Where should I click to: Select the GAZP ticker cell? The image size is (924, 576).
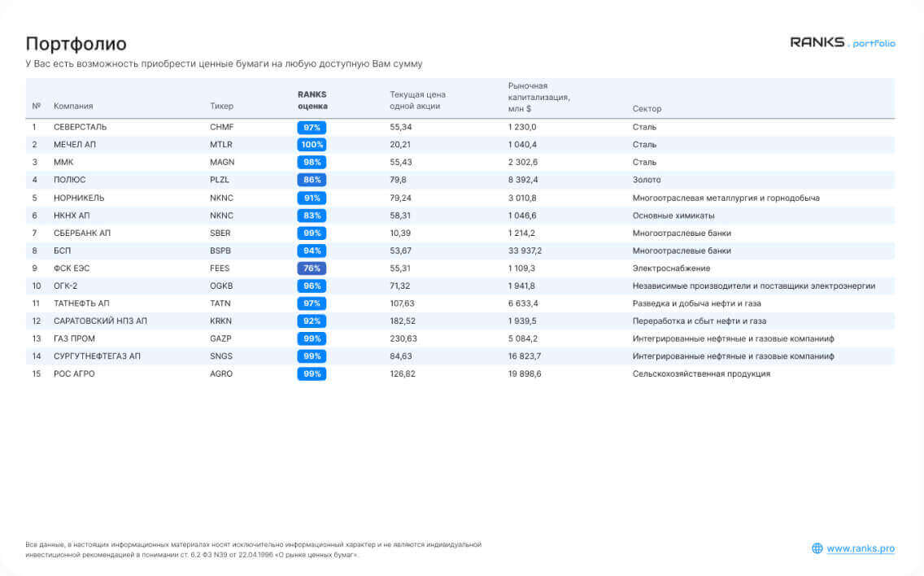pyautogui.click(x=220, y=339)
